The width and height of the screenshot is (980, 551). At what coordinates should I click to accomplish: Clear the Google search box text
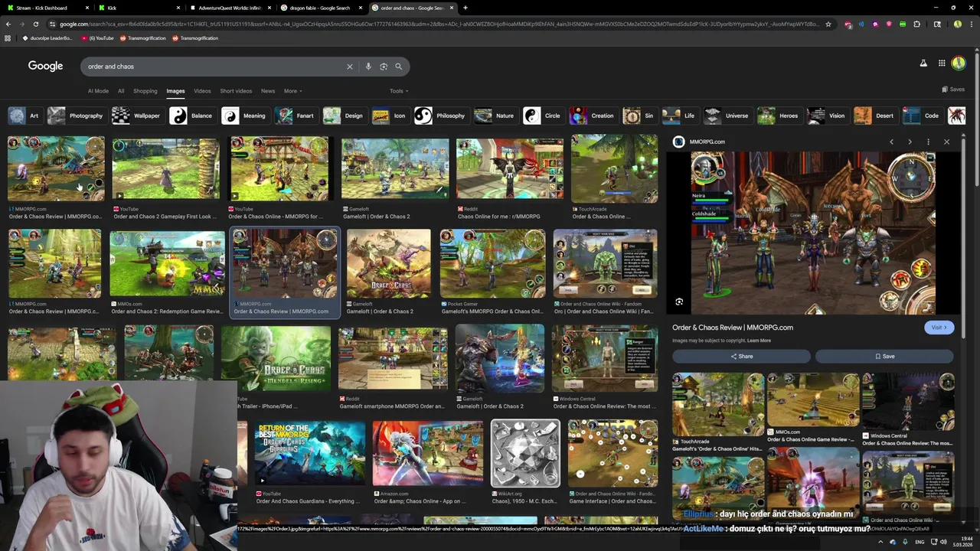click(350, 67)
